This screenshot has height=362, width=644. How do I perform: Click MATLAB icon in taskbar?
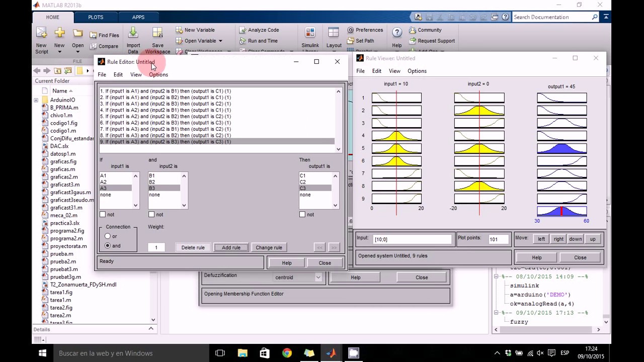click(x=331, y=353)
